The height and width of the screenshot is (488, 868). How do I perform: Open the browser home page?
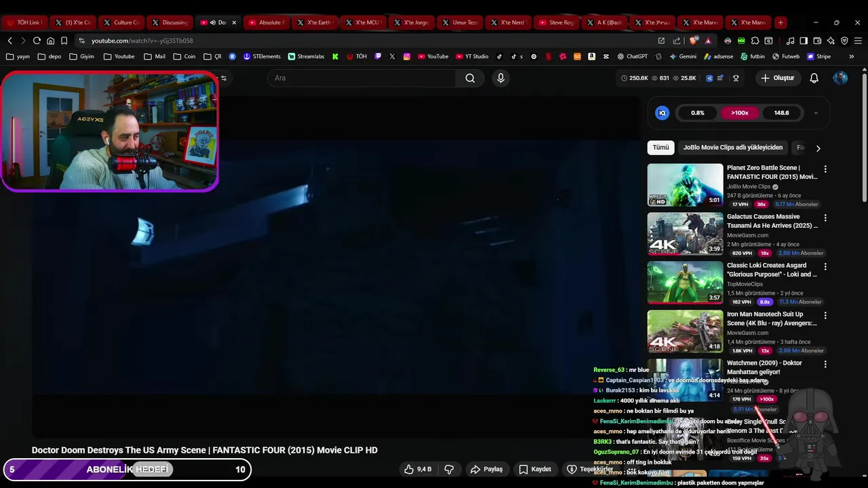50,41
